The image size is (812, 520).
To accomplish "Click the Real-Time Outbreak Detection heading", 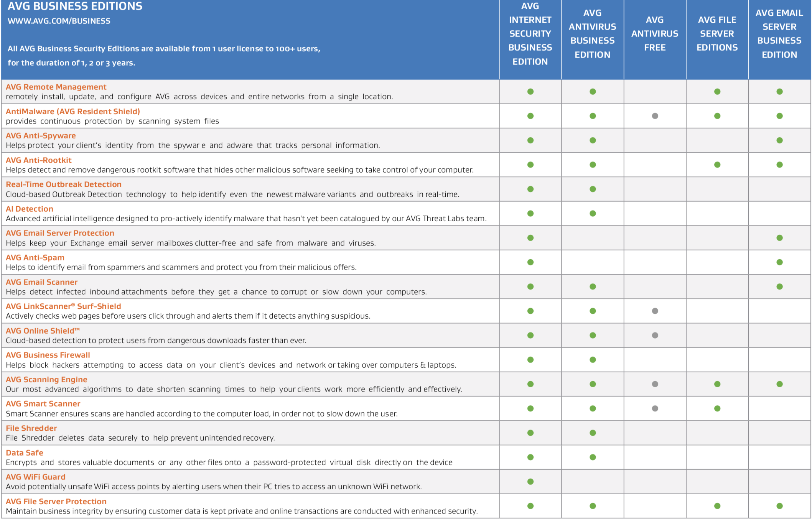I will click(x=64, y=184).
